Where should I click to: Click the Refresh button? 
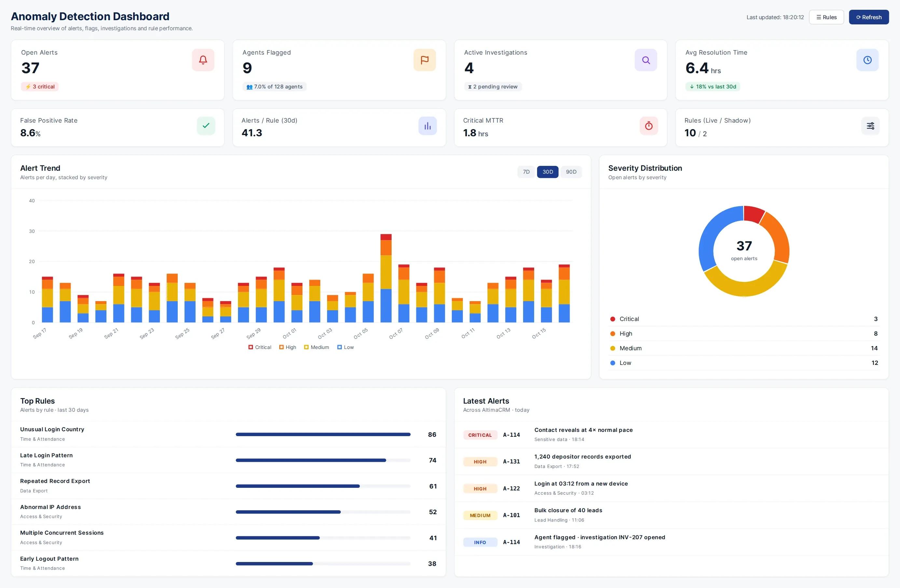point(869,17)
